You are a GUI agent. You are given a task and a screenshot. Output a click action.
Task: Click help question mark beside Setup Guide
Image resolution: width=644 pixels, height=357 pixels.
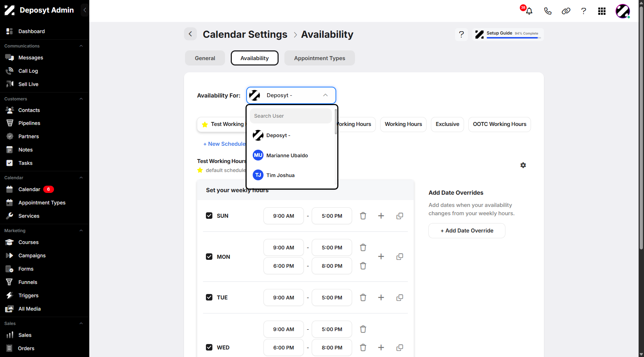461,35
